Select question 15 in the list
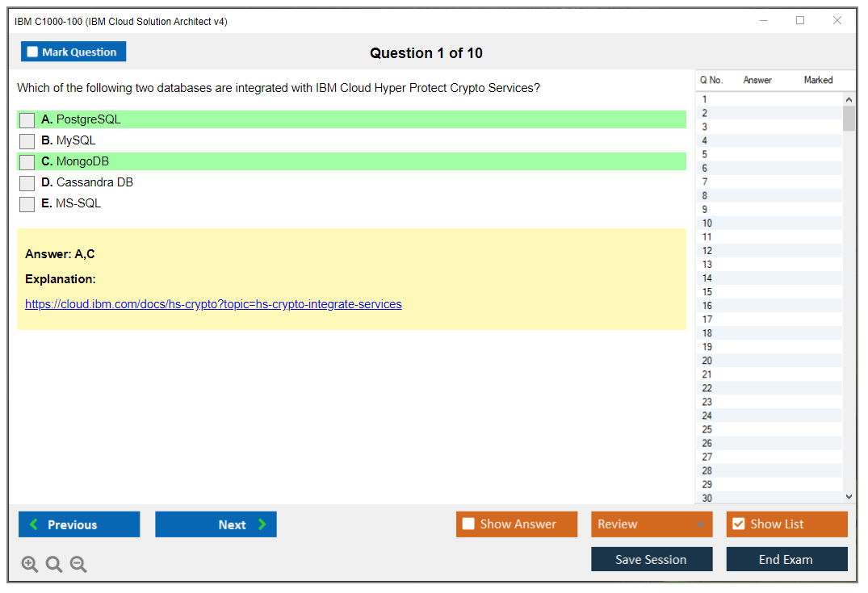868x593 pixels. 707,292
